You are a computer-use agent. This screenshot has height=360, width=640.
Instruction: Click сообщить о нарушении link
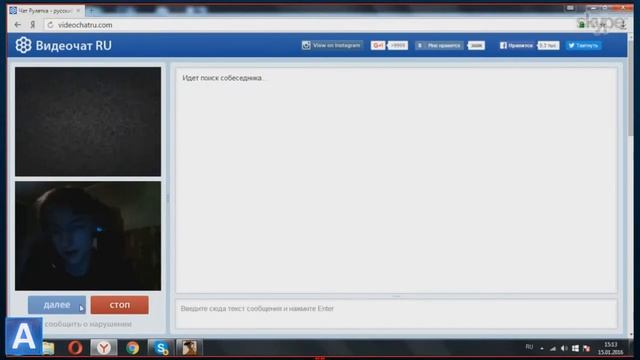click(88, 324)
